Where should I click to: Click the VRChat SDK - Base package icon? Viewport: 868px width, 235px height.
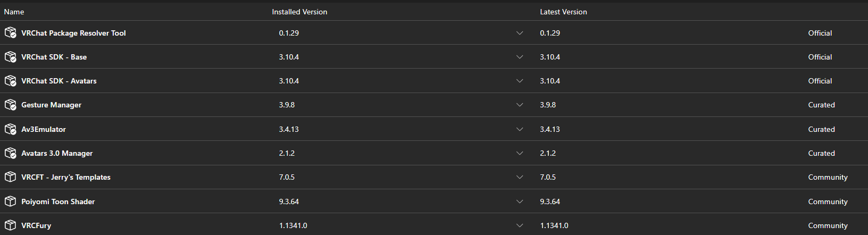[11, 57]
